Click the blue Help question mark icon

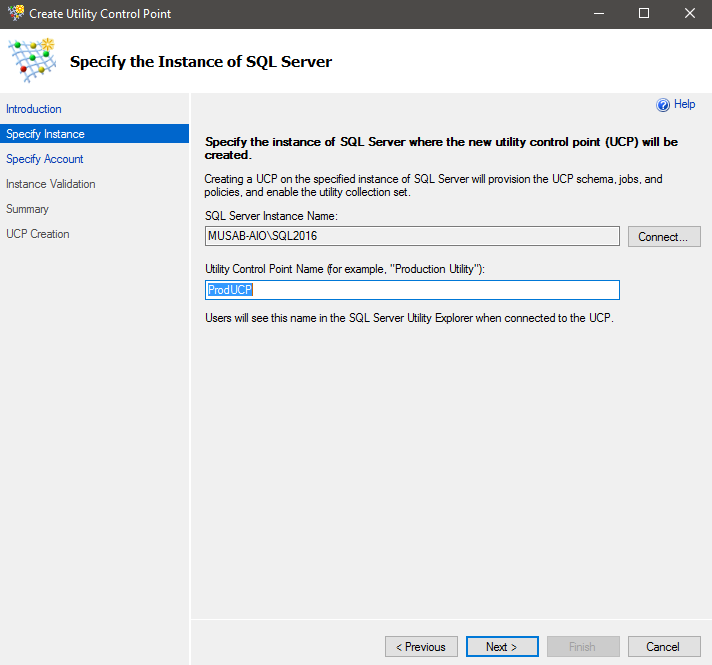662,105
